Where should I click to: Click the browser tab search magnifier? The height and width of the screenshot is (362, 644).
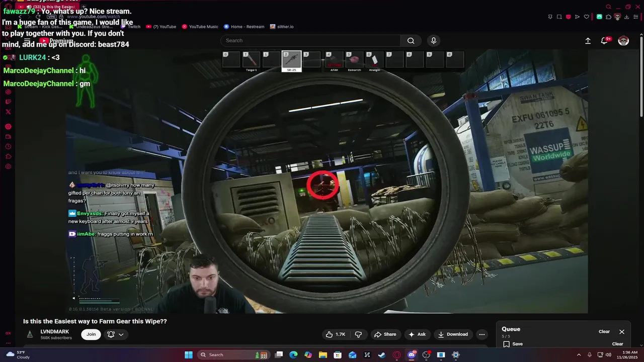tap(608, 7)
